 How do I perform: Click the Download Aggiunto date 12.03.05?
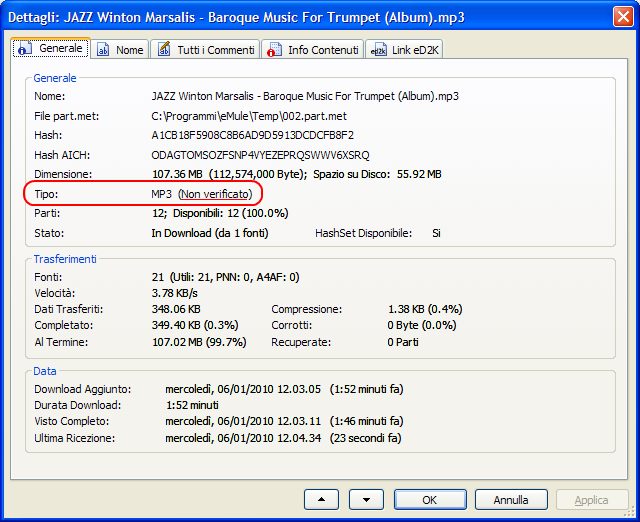click(243, 389)
